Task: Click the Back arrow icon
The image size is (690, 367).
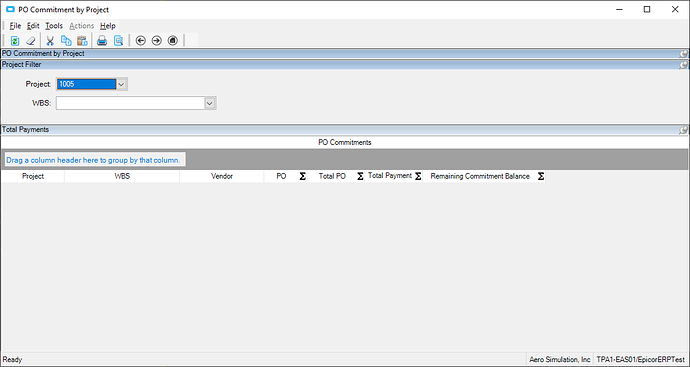Action: 140,40
